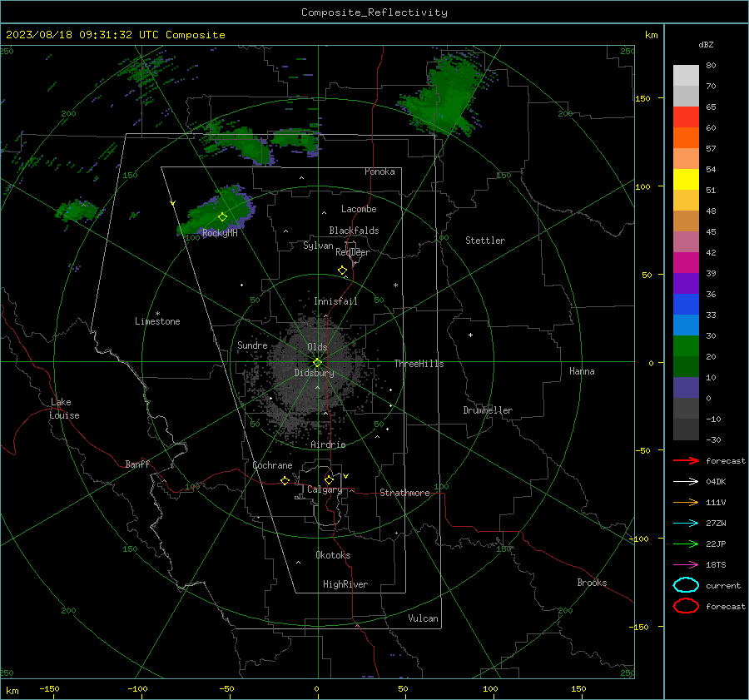Screen dimensions: 749x700
Task: Click the Airdrie label
Action: (x=328, y=444)
